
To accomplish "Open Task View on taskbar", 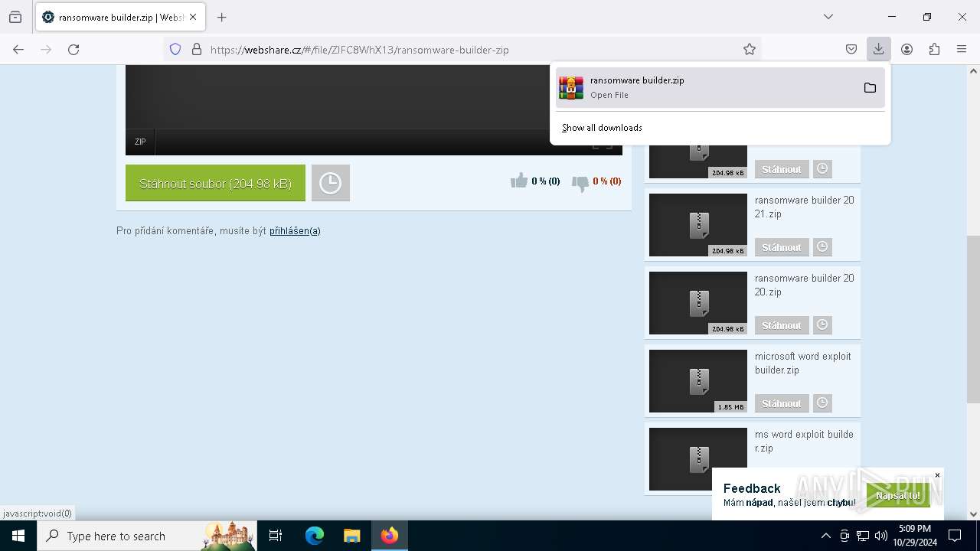I will [x=276, y=536].
